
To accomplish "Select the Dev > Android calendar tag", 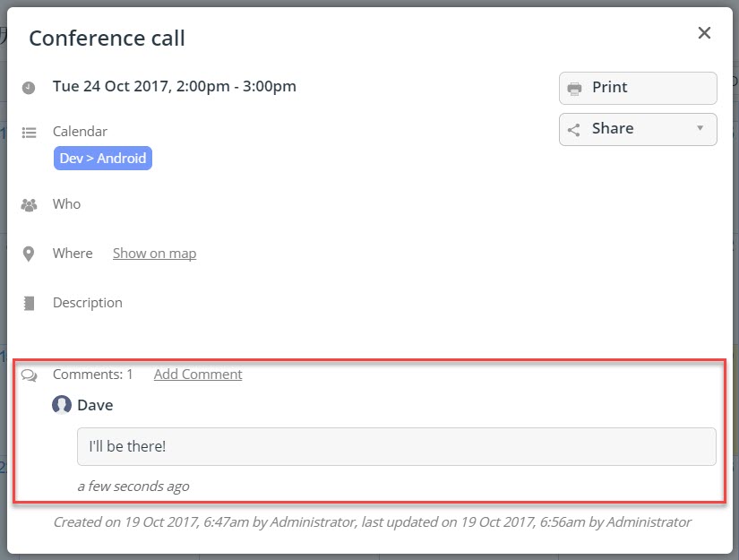I will click(x=103, y=158).
